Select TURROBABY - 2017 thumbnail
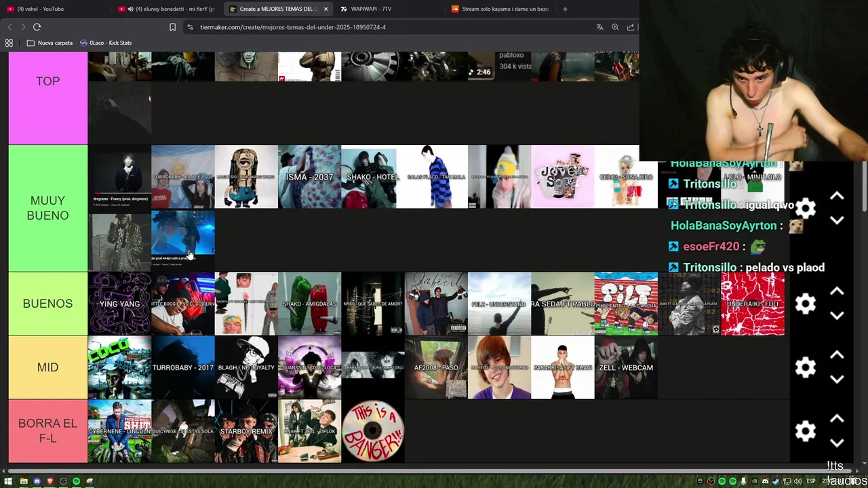Screen dimensions: 868x488 tap(183, 367)
